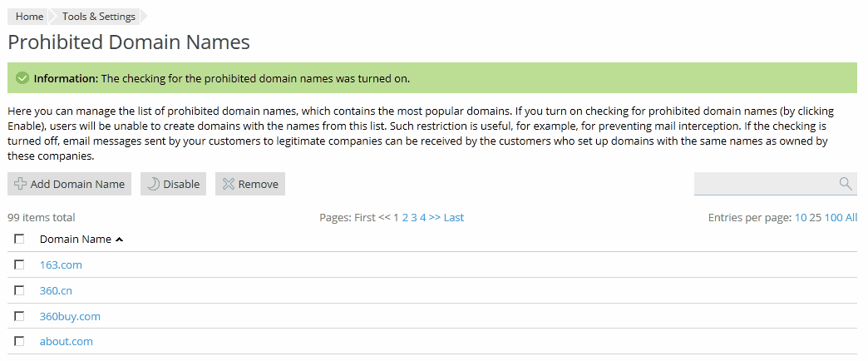Click the search magnifier icon
868x361 pixels.
(x=846, y=184)
